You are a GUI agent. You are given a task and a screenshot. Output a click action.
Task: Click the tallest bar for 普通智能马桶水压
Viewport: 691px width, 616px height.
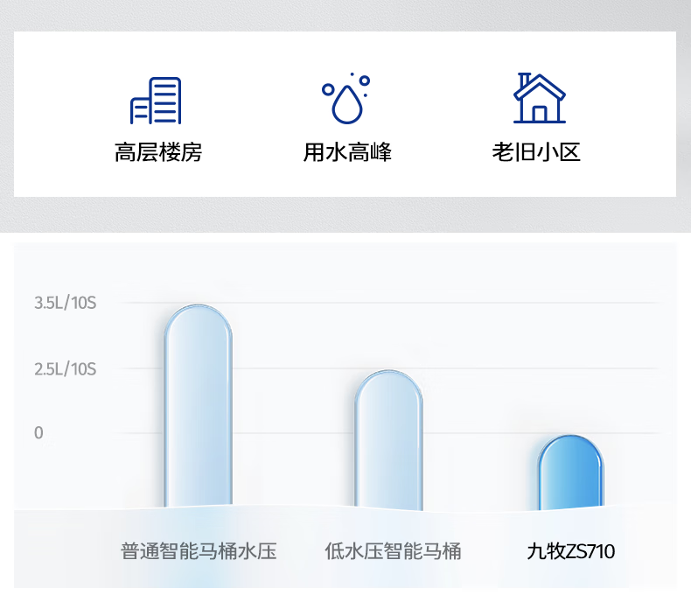[x=199, y=411]
